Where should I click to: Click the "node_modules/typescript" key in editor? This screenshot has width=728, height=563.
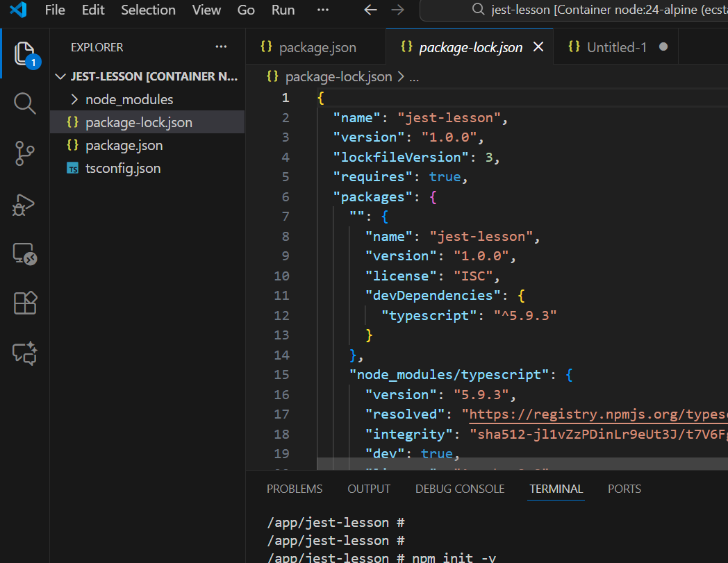tap(449, 375)
